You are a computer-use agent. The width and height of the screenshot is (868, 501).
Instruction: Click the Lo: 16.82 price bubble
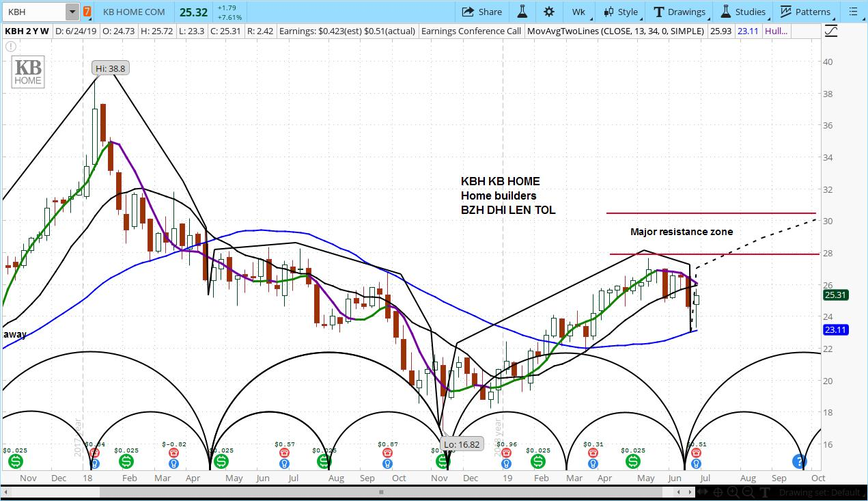pos(462,443)
